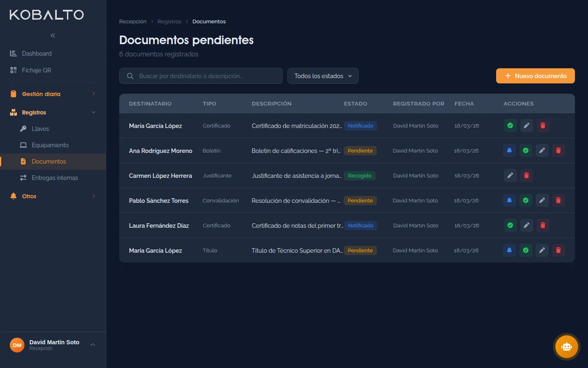Click the FECHA column header
The height and width of the screenshot is (368, 588).
pyautogui.click(x=464, y=104)
